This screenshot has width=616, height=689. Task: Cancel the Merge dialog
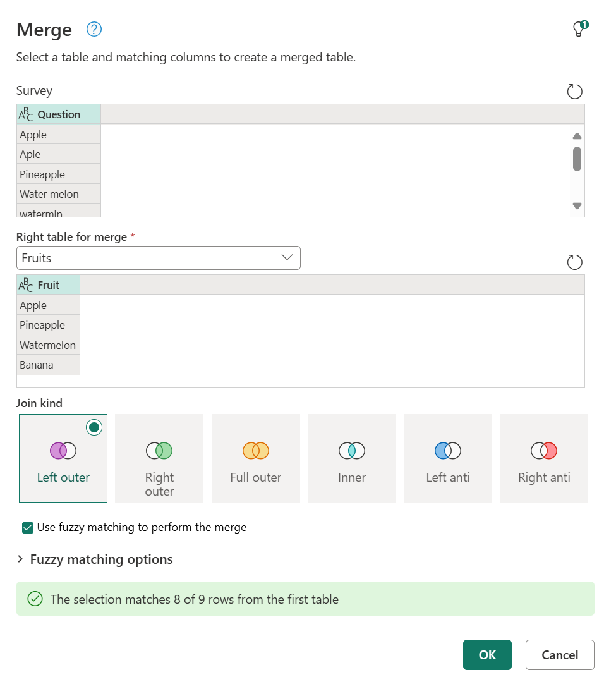(x=560, y=655)
